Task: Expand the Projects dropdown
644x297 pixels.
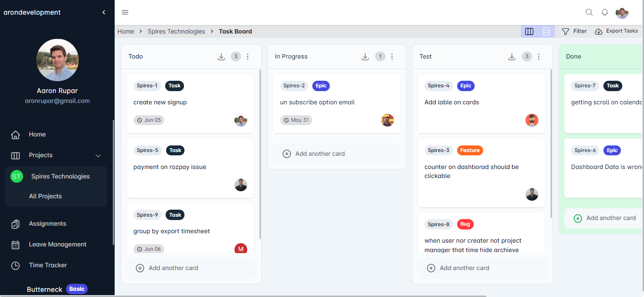Action: click(98, 155)
